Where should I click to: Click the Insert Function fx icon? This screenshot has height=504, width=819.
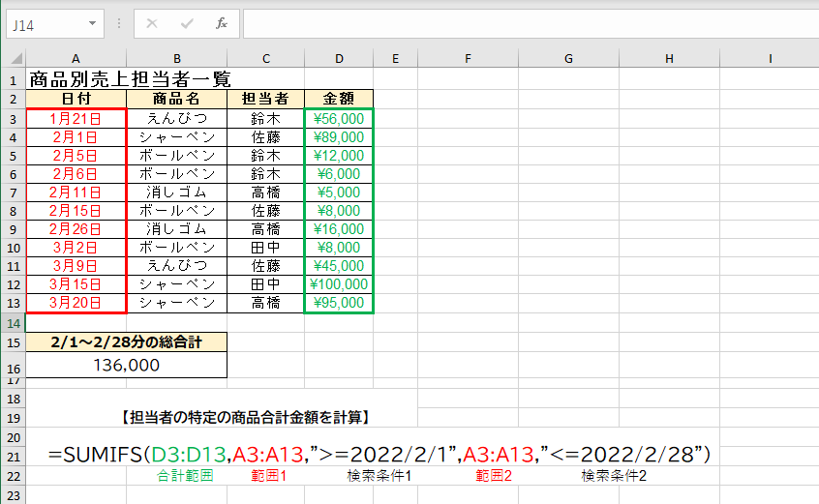[x=221, y=22]
